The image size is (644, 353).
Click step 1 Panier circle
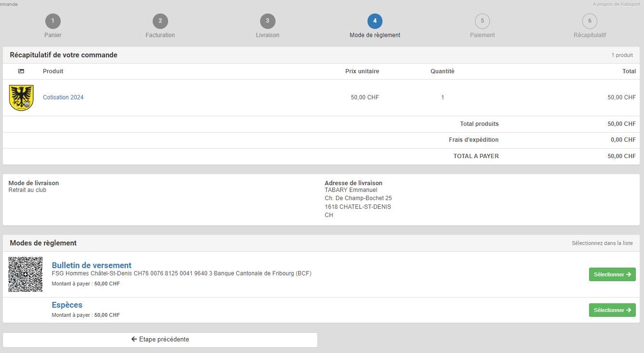[53, 21]
